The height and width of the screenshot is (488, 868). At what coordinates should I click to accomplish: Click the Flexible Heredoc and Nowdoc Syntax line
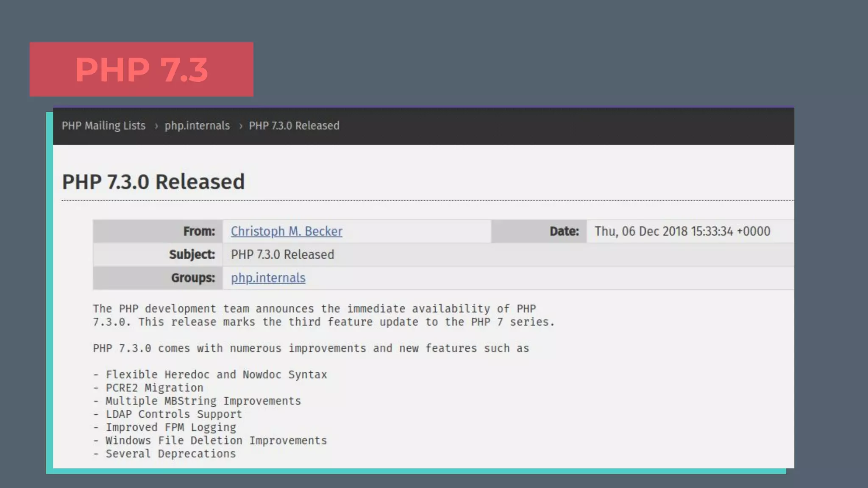point(210,374)
